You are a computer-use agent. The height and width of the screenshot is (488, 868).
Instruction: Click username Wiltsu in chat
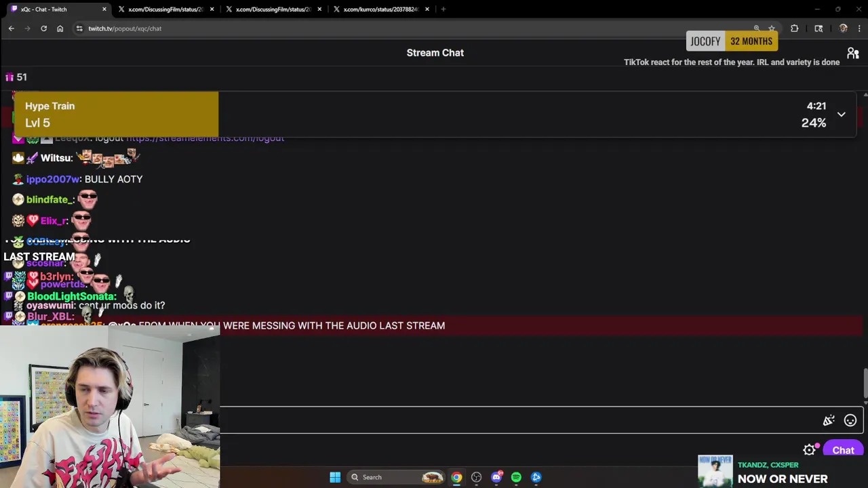pos(56,158)
